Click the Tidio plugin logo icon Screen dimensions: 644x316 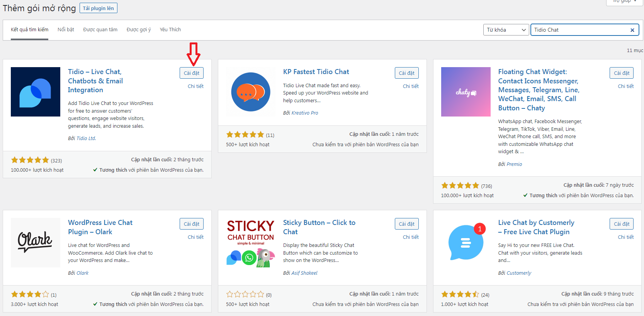36,92
